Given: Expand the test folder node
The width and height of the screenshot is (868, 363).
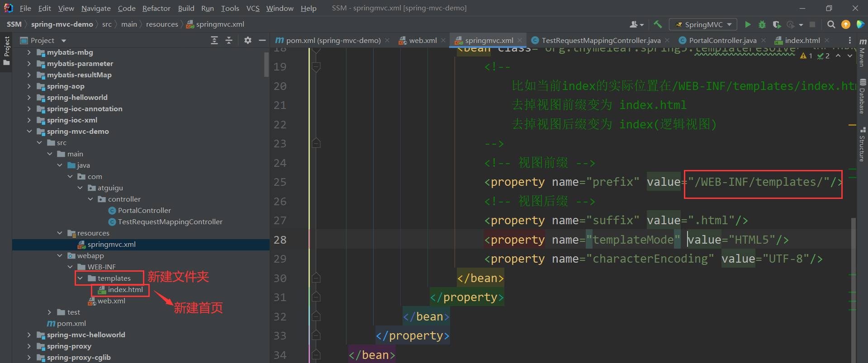Looking at the screenshot, I should 50,312.
